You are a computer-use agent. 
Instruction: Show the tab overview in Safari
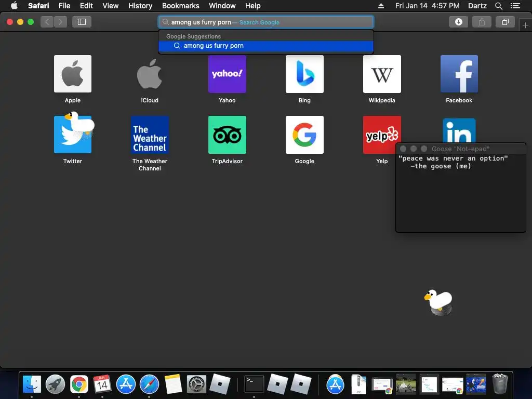coord(505,22)
